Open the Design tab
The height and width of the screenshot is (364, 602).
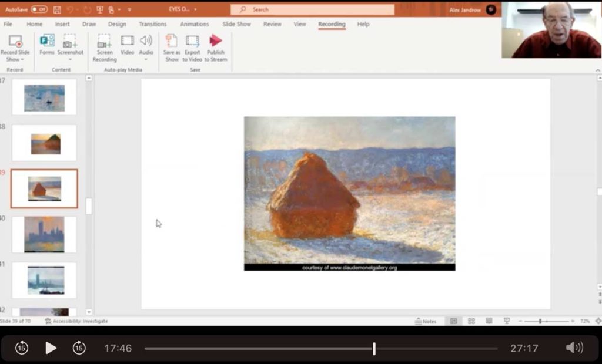(x=117, y=24)
